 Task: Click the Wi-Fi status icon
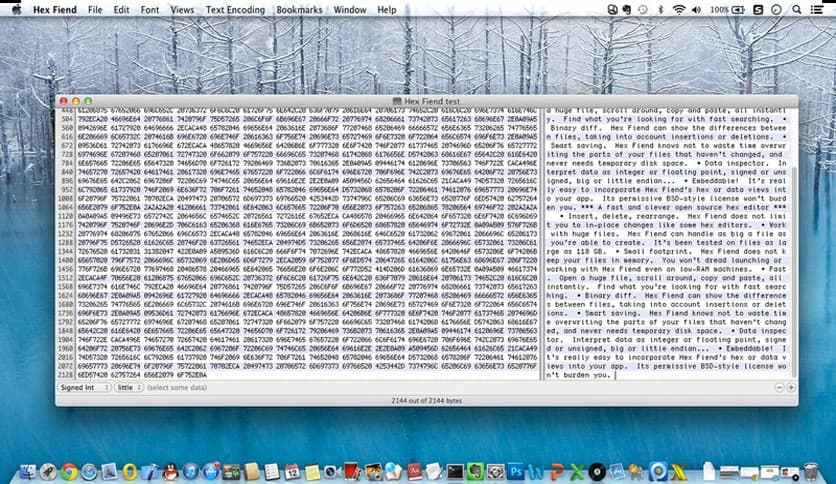(681, 9)
